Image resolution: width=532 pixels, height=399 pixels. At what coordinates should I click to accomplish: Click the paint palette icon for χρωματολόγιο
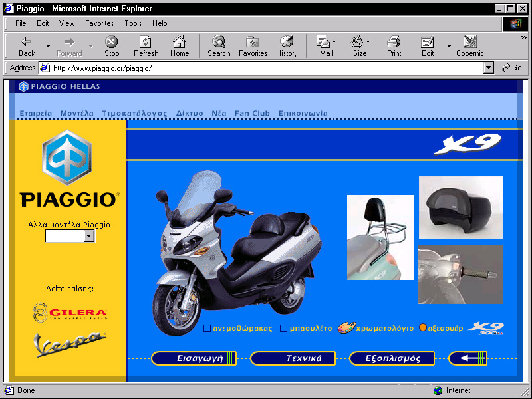[346, 328]
